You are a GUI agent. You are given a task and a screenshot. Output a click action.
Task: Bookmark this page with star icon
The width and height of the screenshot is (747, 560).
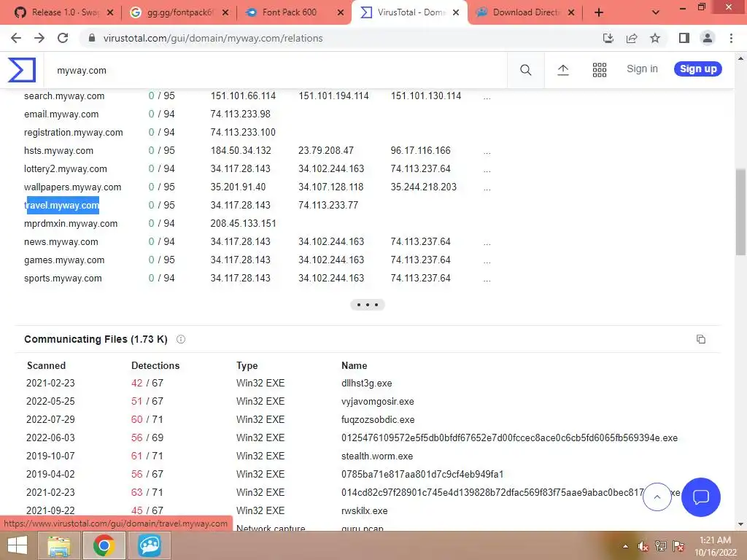[655, 38]
